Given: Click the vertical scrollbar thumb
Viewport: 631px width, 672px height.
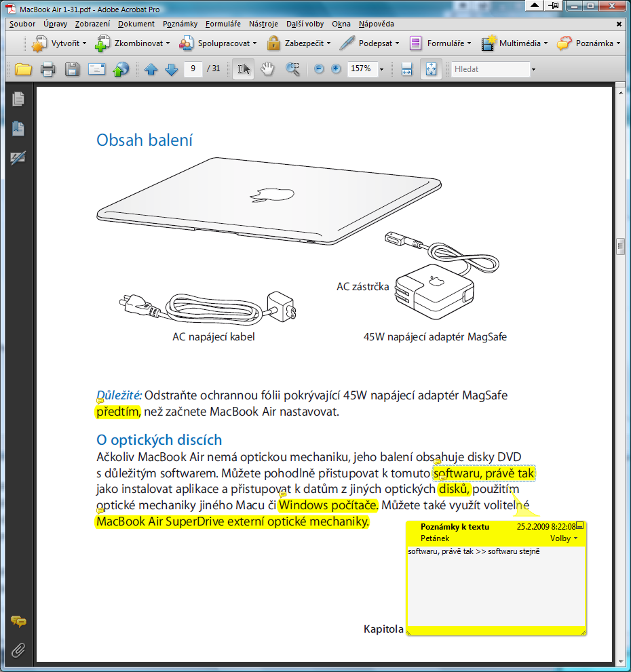Looking at the screenshot, I should (620, 246).
